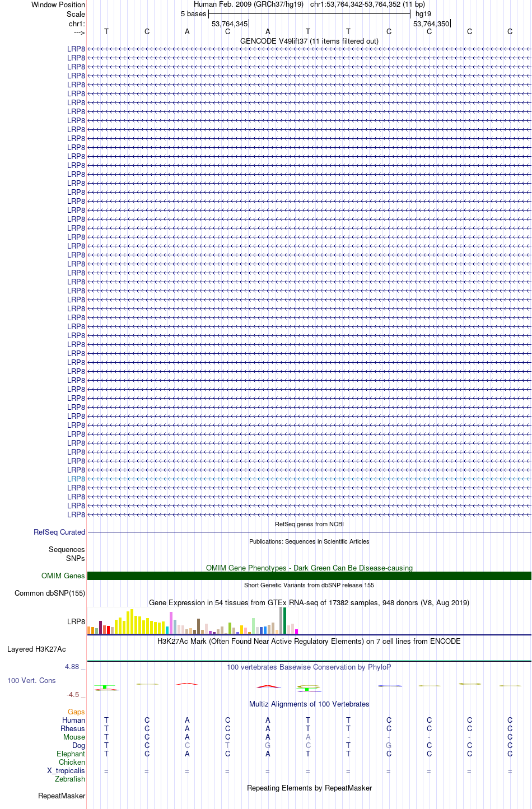This screenshot has width=532, height=809.
Task: Click the chr1:53,764,342-53,764,352 (11 bp) text
Action: tap(367, 4)
